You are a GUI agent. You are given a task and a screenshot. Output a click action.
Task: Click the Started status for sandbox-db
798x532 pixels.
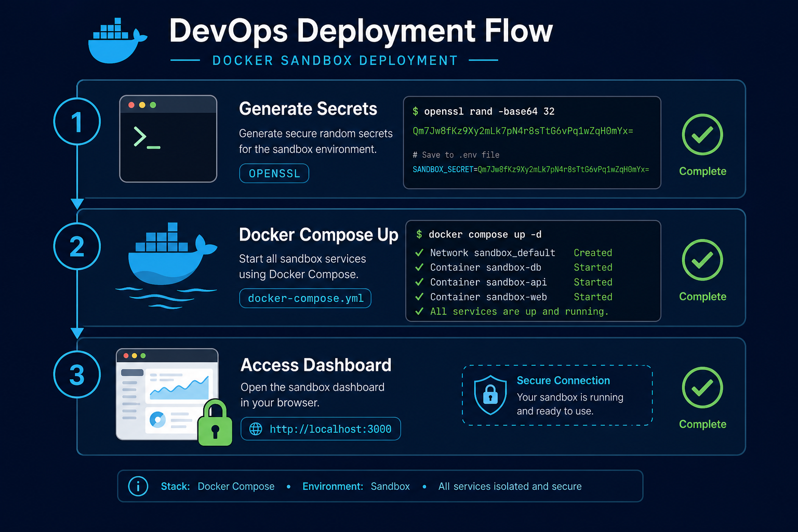point(593,268)
